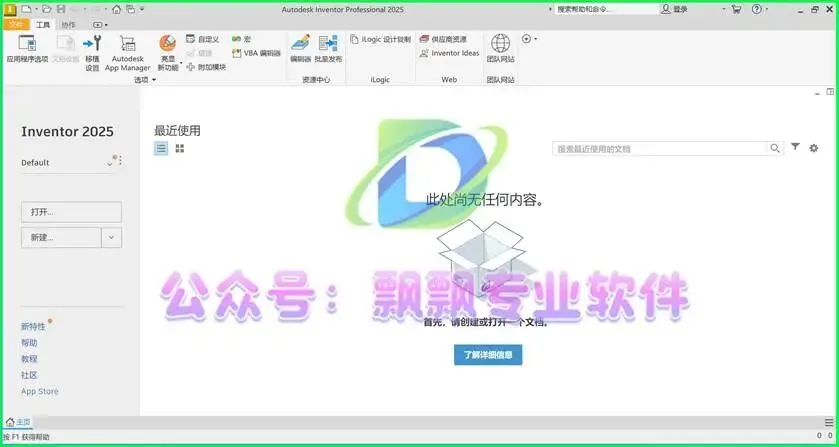839x447 pixels.
Task: Click the 宏 macro button
Action: 241,39
